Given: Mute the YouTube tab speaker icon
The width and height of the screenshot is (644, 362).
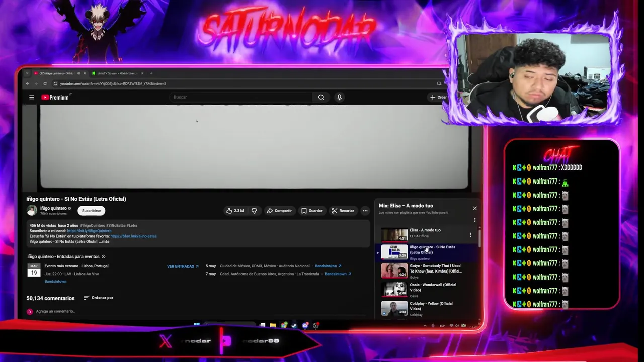Looking at the screenshot, I should click(78, 73).
